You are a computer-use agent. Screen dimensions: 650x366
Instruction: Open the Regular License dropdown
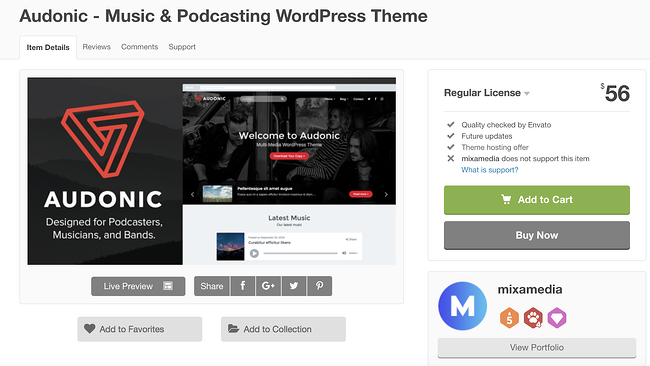pyautogui.click(x=487, y=93)
